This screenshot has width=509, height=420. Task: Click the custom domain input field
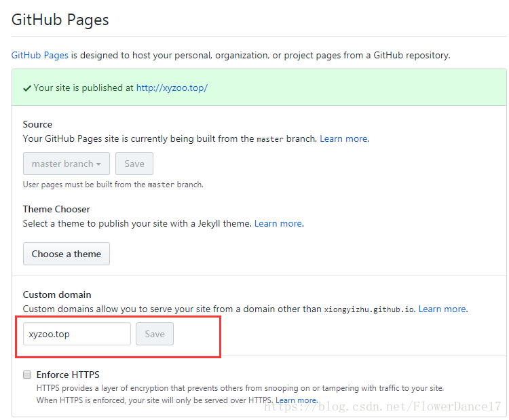click(77, 334)
